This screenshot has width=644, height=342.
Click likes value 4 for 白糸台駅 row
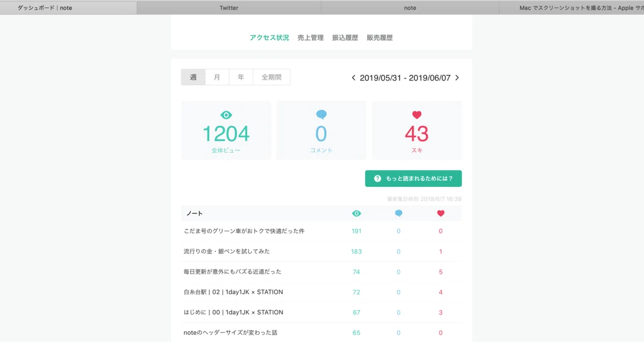coord(441,292)
